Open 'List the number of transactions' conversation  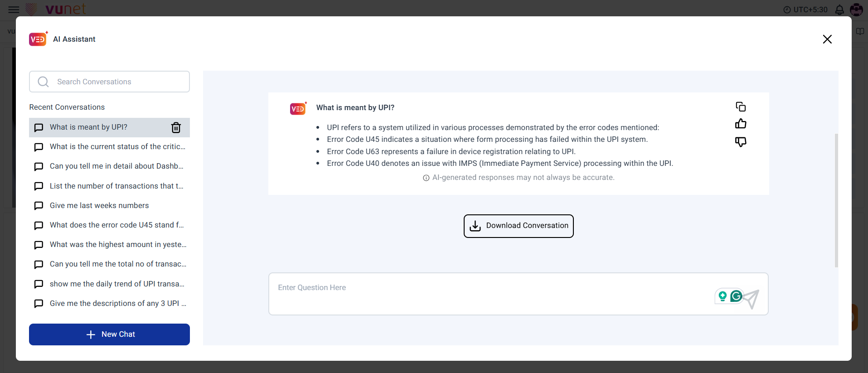116,186
